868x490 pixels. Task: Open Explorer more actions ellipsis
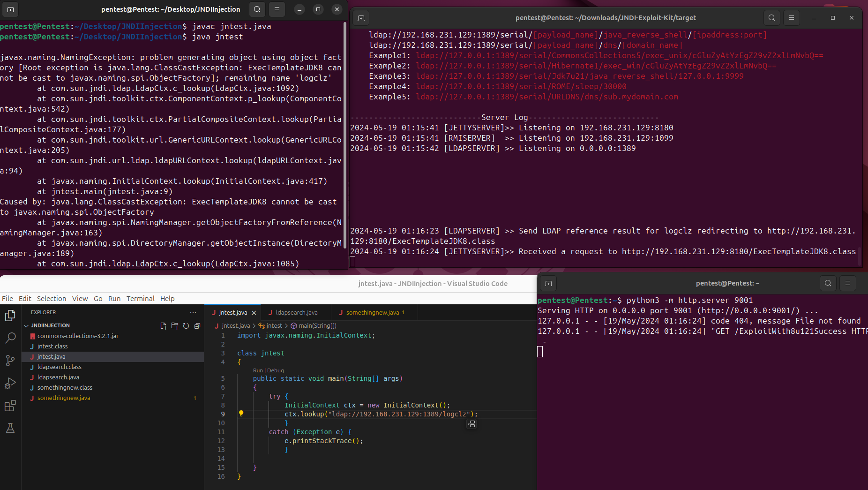point(193,312)
